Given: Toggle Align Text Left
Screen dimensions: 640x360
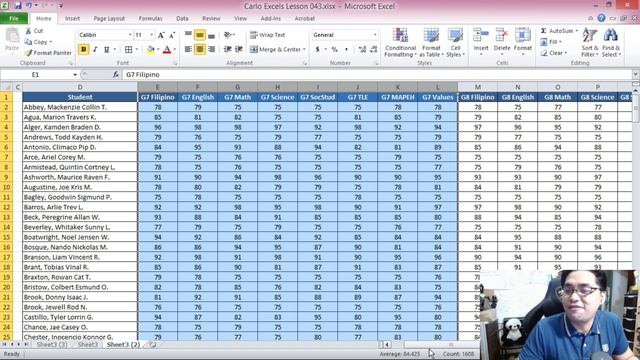Looking at the screenshot, I should 188,49.
